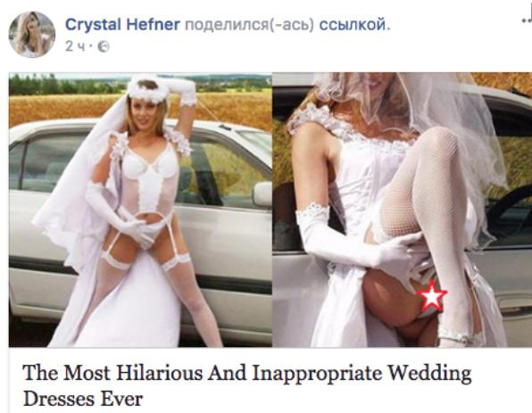
Task: Open the '2 ч' post timestamp
Action: point(75,46)
